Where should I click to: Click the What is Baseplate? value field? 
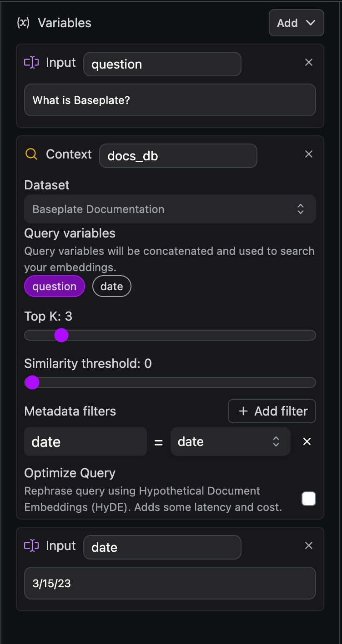[170, 100]
